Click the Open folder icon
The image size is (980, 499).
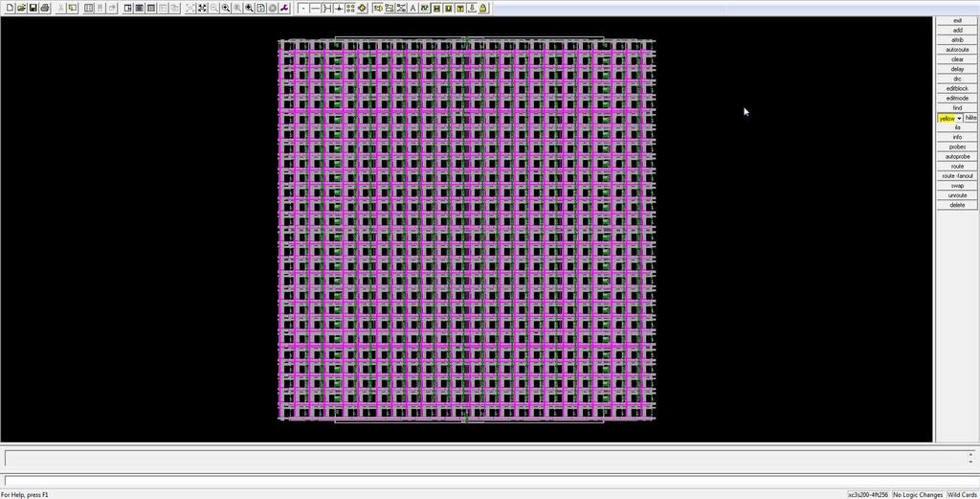point(21,8)
